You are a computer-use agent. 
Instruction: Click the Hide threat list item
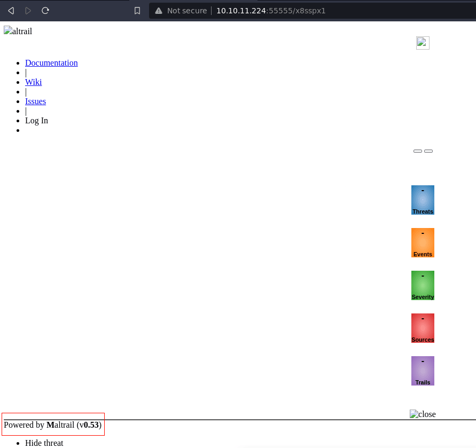[44, 443]
